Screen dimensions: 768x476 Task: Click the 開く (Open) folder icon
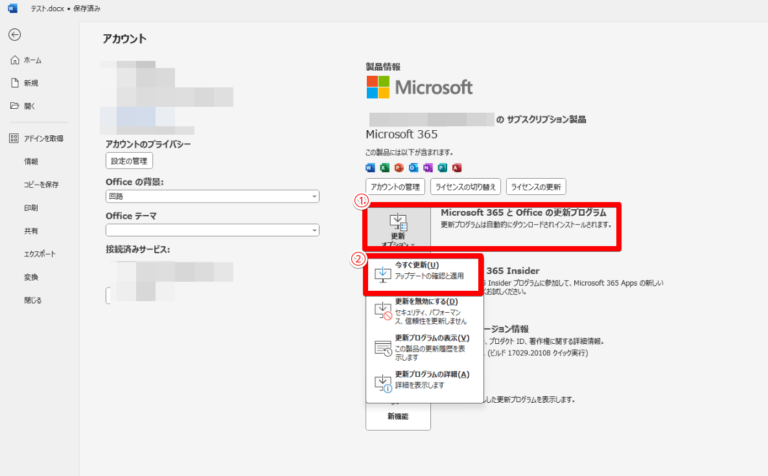pyautogui.click(x=14, y=106)
